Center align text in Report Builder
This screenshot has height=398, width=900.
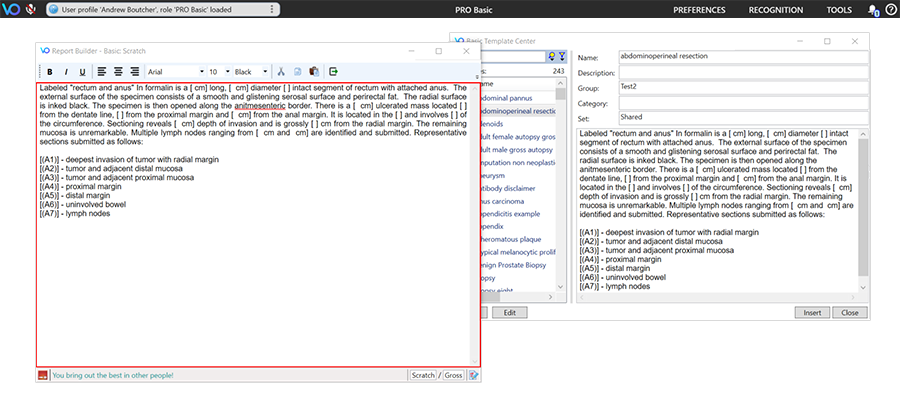[118, 72]
